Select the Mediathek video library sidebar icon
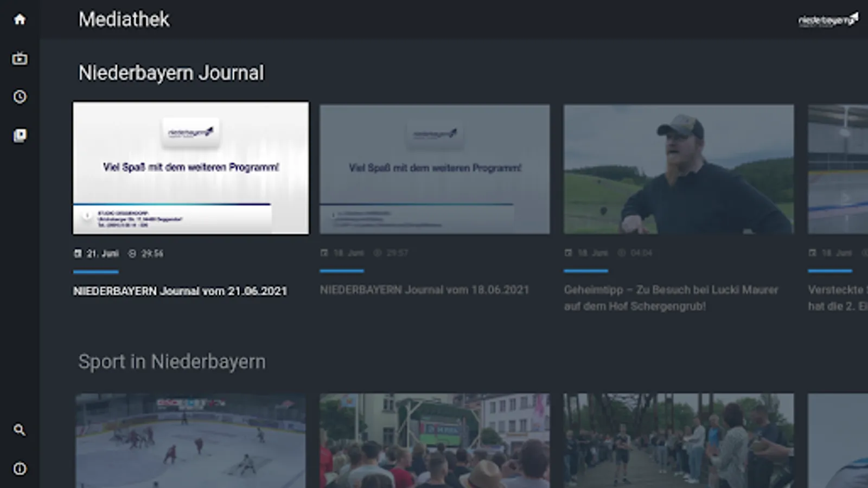868x488 pixels. click(x=20, y=136)
